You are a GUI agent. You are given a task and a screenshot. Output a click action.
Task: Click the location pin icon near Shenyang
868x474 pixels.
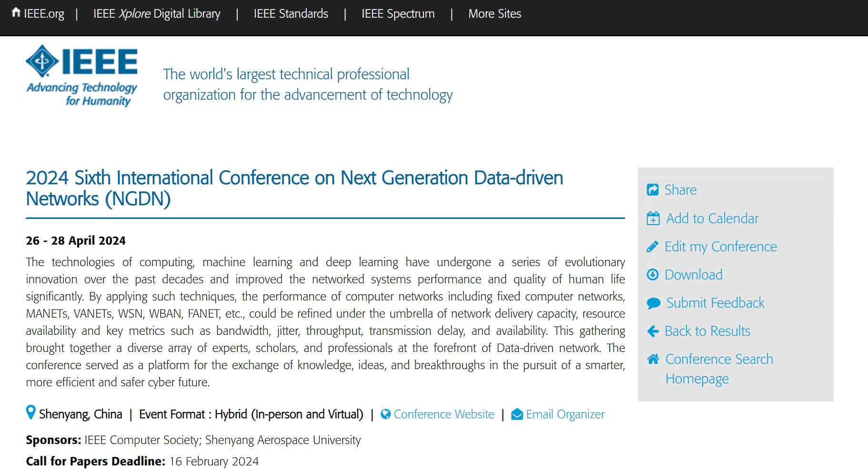(x=31, y=412)
